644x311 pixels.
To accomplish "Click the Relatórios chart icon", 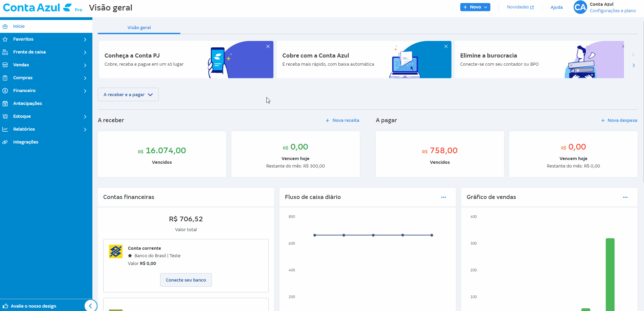I will click(5, 129).
